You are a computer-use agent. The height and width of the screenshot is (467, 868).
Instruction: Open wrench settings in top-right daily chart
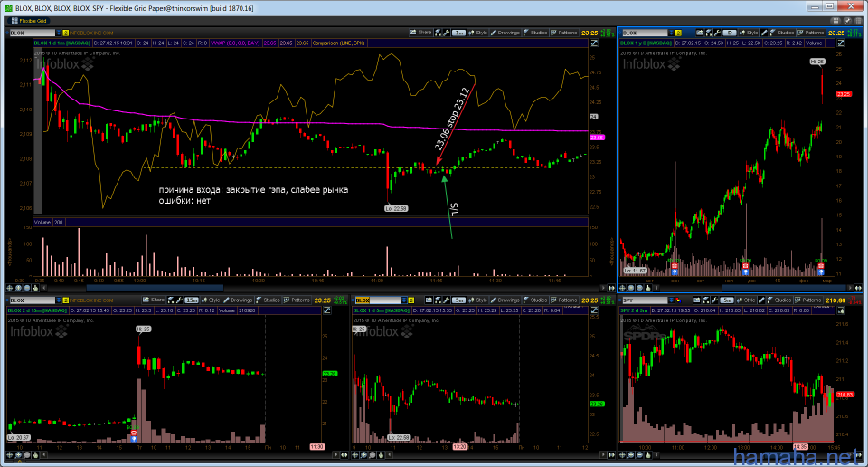click(717, 33)
